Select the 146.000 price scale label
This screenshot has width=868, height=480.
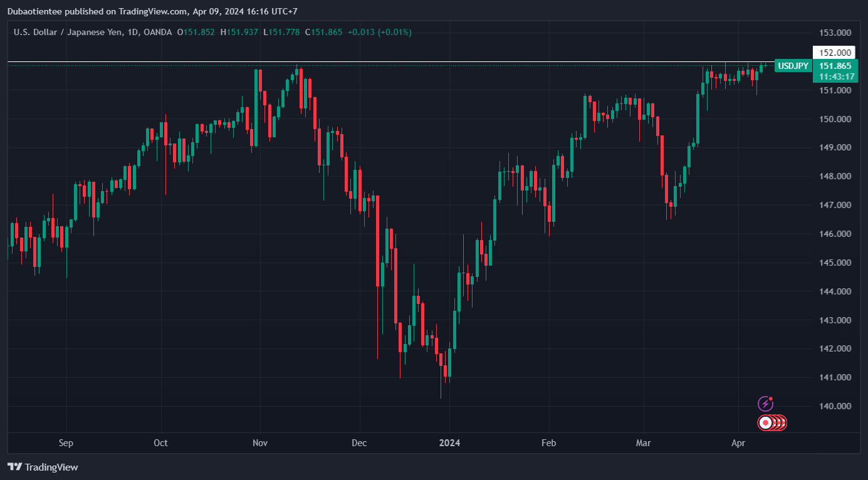(835, 234)
